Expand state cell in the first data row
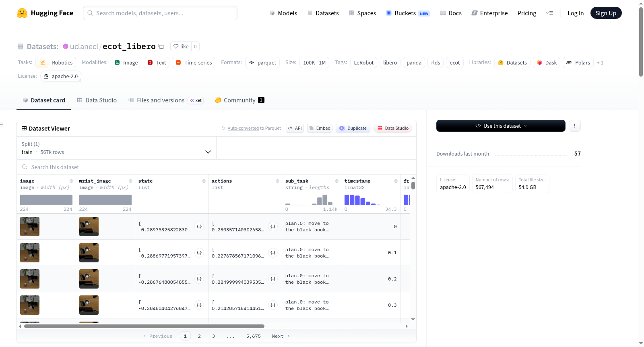The height and width of the screenshot is (347, 644). (199, 226)
